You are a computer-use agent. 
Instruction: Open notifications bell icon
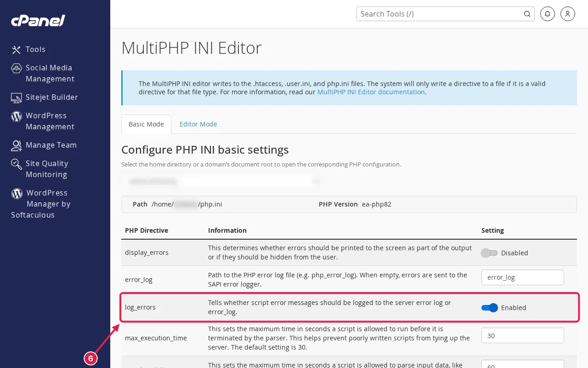[x=547, y=14]
